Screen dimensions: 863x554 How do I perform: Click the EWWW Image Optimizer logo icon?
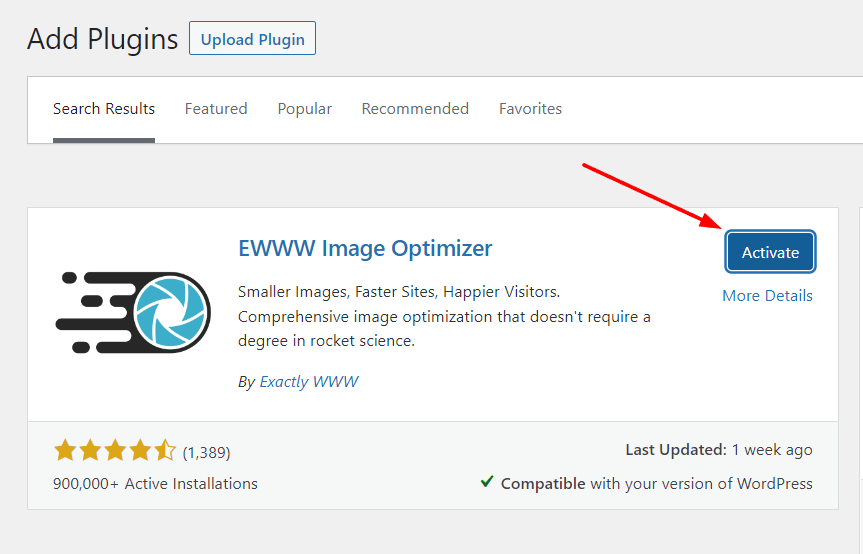(x=133, y=312)
